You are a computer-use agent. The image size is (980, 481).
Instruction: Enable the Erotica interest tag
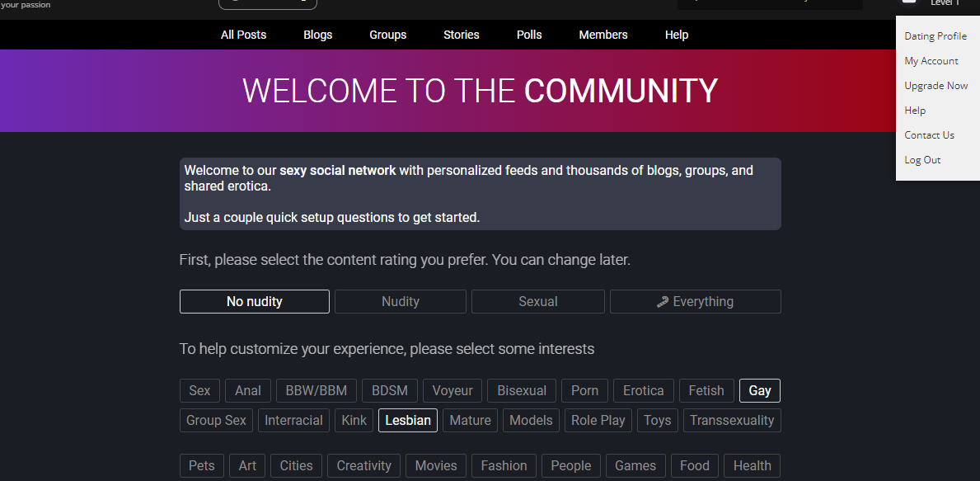click(x=643, y=391)
